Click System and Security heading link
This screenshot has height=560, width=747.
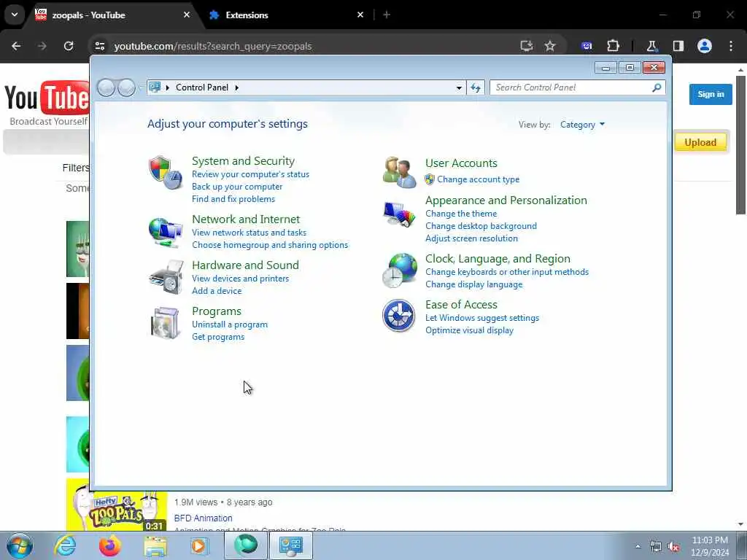[x=243, y=161]
